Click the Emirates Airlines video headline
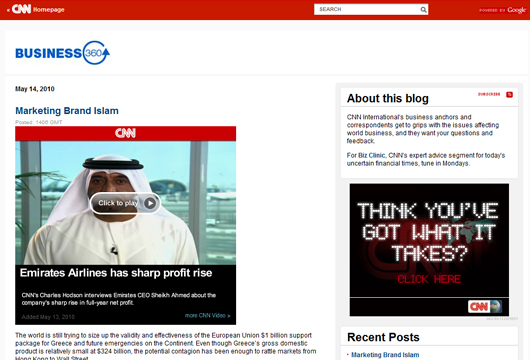530x360 pixels. click(x=116, y=273)
